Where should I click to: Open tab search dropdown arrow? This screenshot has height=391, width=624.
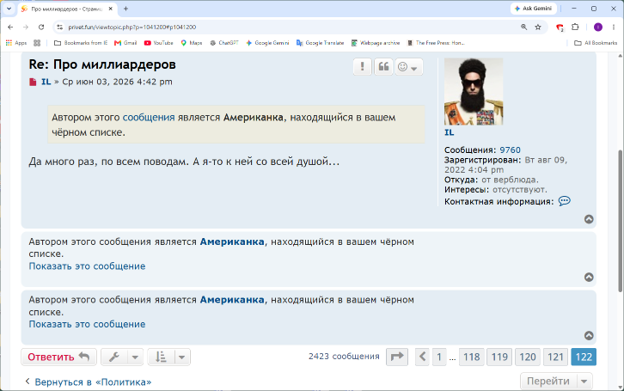click(9, 8)
